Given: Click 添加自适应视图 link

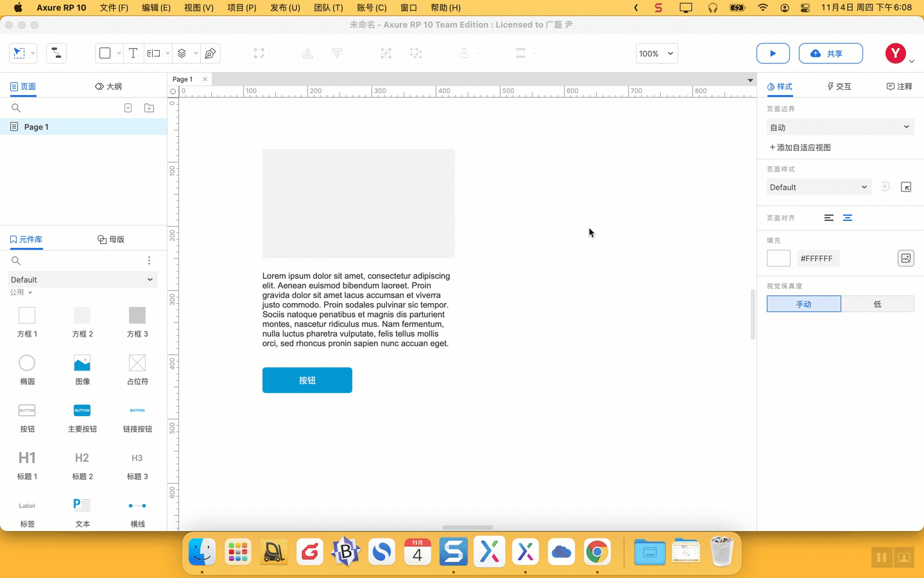Looking at the screenshot, I should tap(800, 147).
